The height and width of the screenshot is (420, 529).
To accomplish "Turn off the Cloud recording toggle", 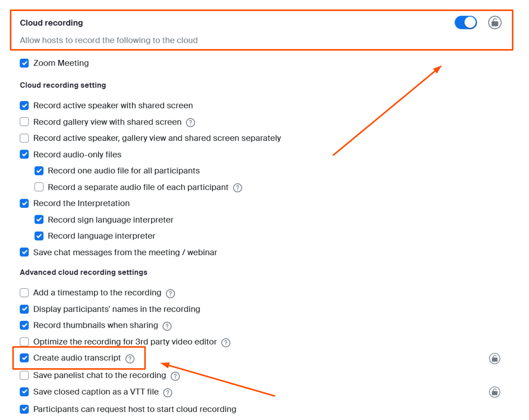I will tap(466, 22).
